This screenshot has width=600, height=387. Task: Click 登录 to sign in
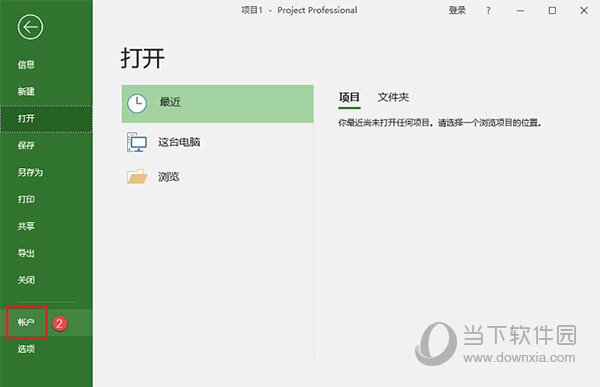pos(457,10)
